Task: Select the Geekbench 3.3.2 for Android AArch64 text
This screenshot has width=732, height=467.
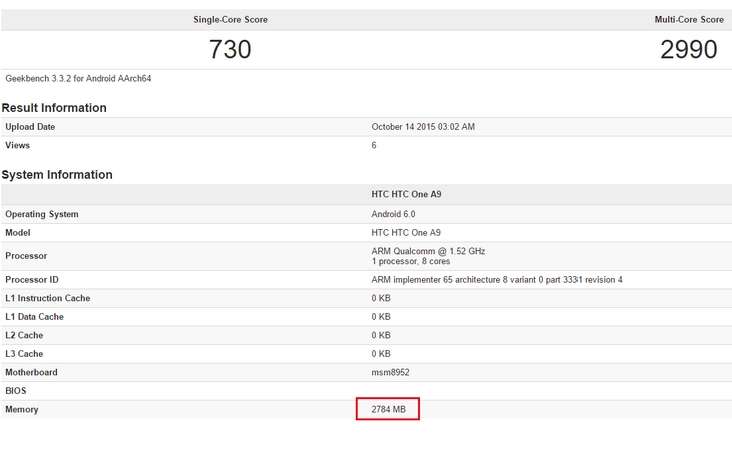Action: point(78,78)
